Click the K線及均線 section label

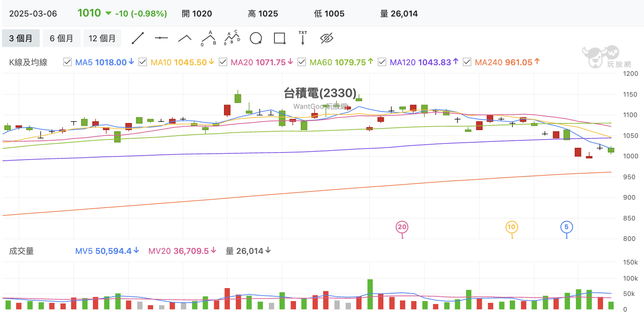coord(28,62)
